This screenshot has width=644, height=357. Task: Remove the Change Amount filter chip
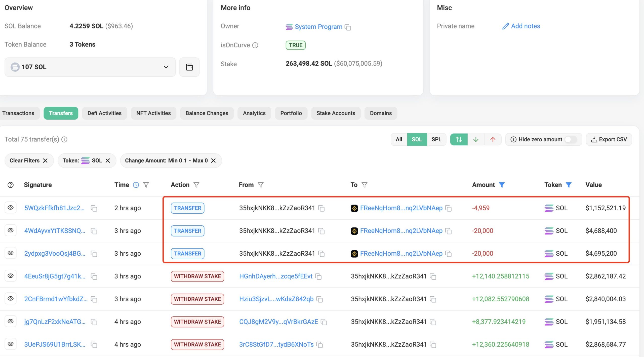(x=213, y=161)
